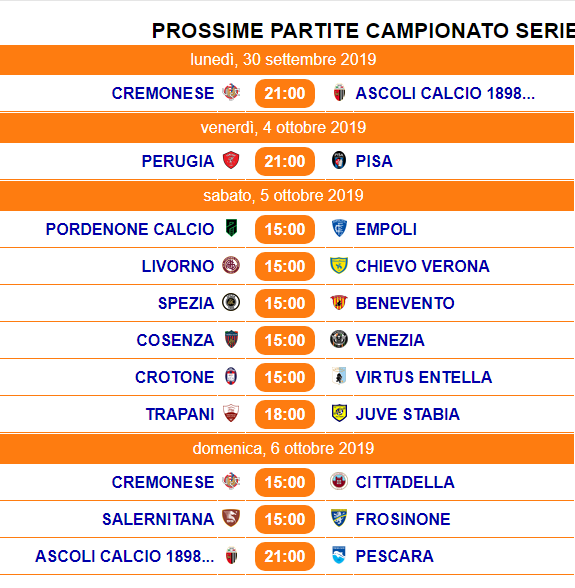The image size is (575, 588).
Task: Select the sabato, 5 ottobre 2019 header
Action: tap(287, 196)
